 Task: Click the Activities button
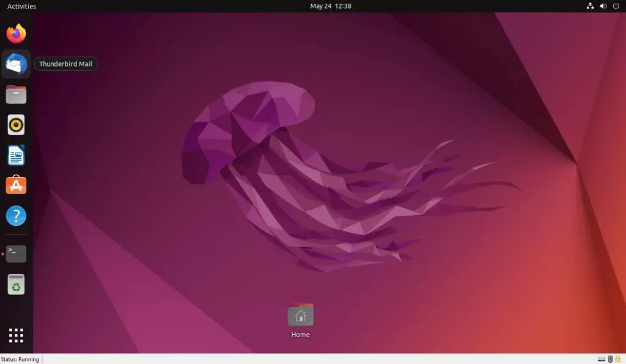tap(21, 6)
